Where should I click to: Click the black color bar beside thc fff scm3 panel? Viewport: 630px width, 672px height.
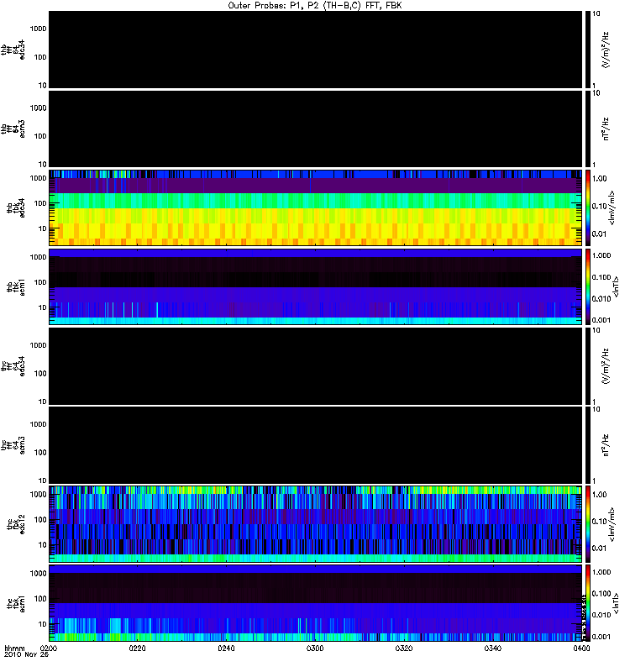tap(588, 445)
